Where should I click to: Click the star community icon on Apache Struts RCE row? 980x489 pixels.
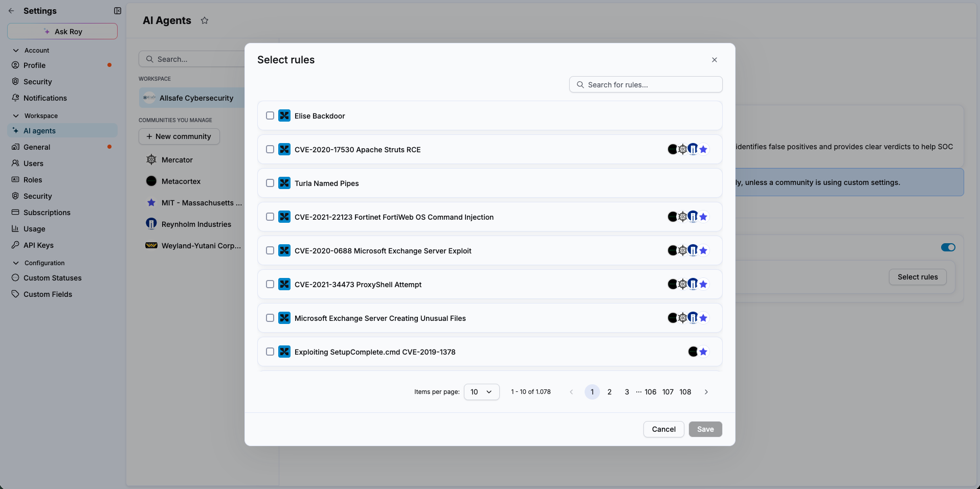pyautogui.click(x=703, y=150)
